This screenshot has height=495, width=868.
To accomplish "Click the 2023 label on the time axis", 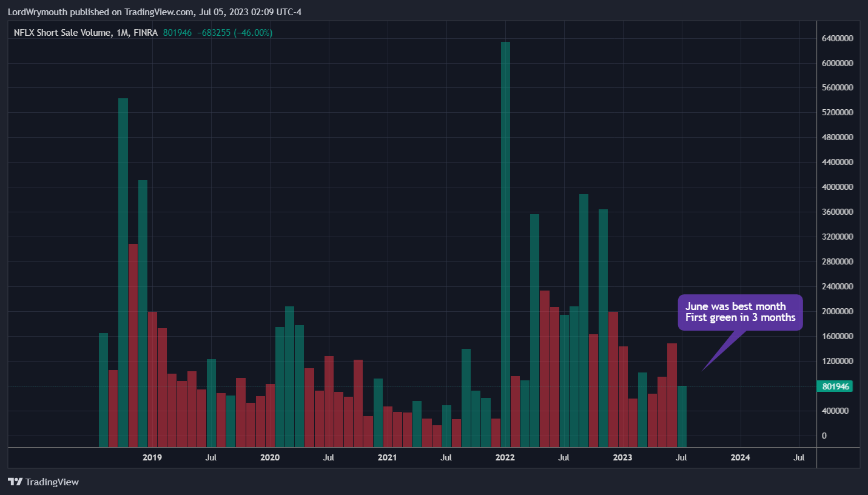I will pyautogui.click(x=622, y=457).
